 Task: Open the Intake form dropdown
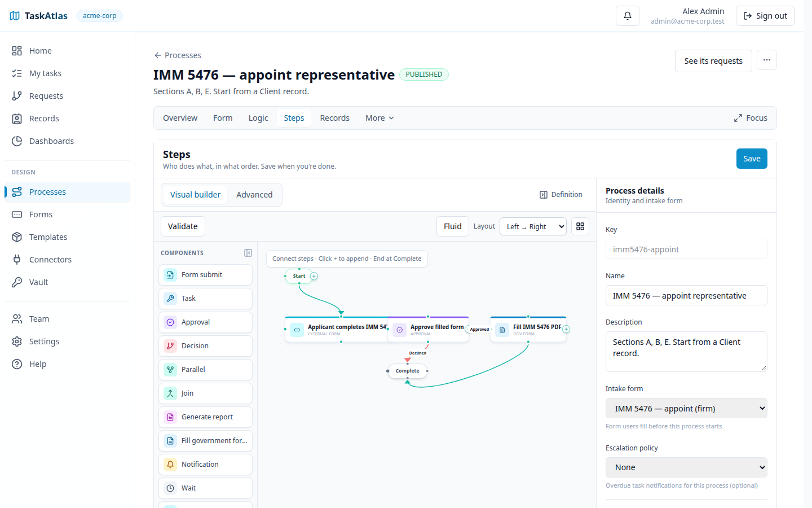[x=686, y=409]
